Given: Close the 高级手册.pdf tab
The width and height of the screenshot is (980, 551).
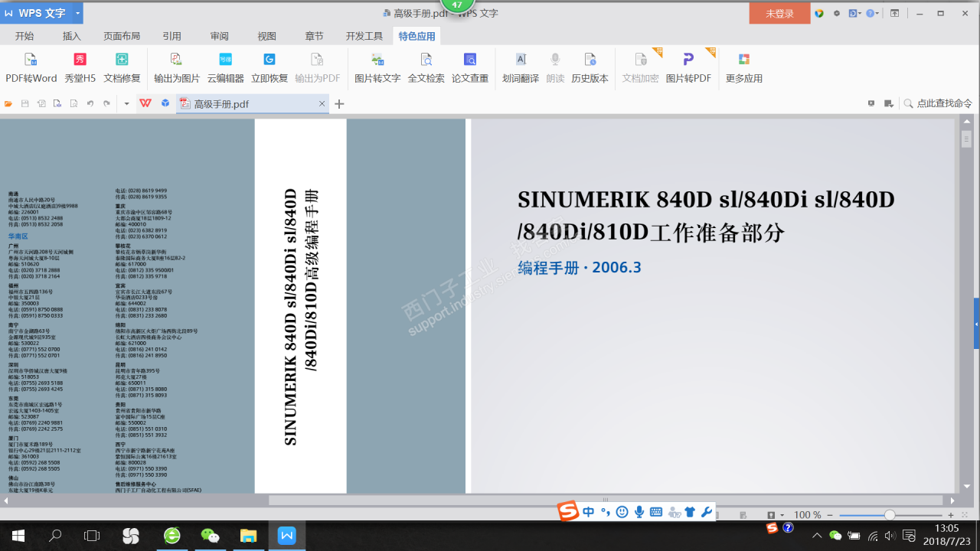Looking at the screenshot, I should [322, 103].
